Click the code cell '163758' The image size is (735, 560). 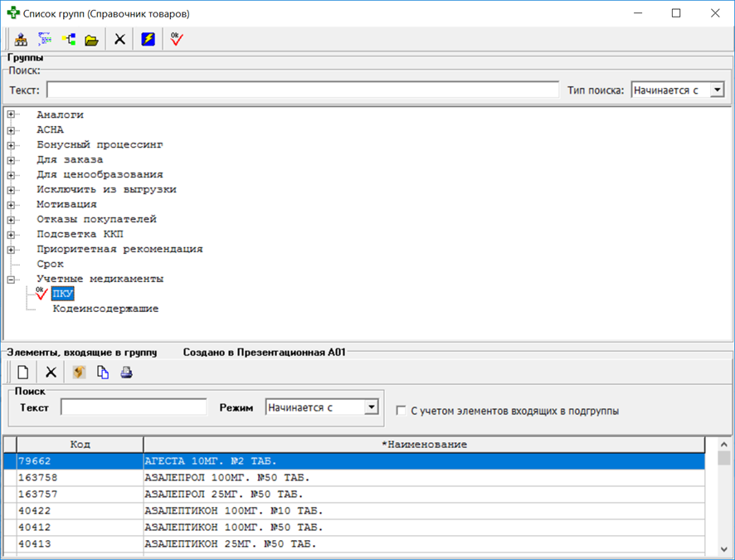pyautogui.click(x=80, y=478)
